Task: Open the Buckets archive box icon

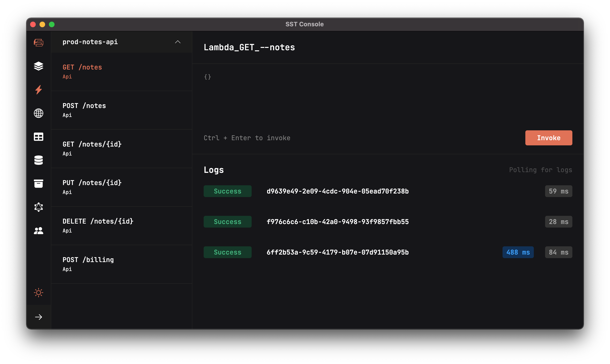Action: [39, 183]
